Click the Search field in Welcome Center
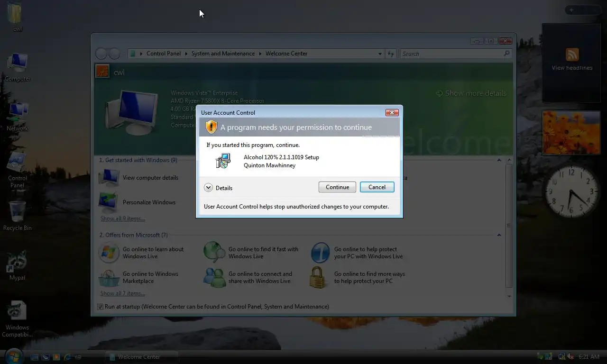This screenshot has height=364, width=607. point(455,54)
